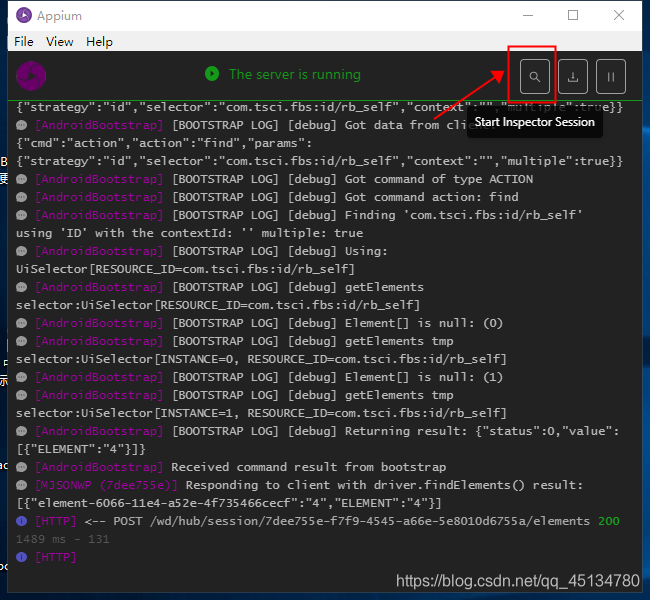This screenshot has width=650, height=600.
Task: Click the log line 'Got command action: find'
Action: click(432, 197)
